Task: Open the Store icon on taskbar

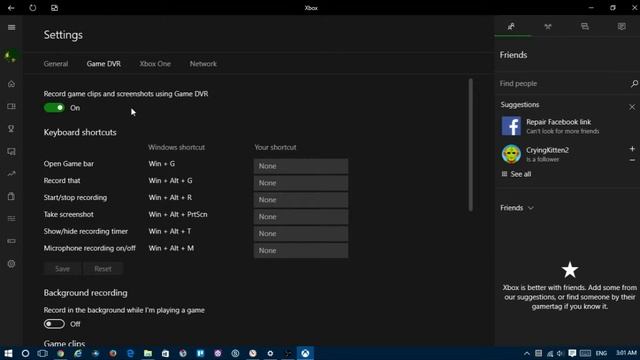Action: click(x=165, y=353)
